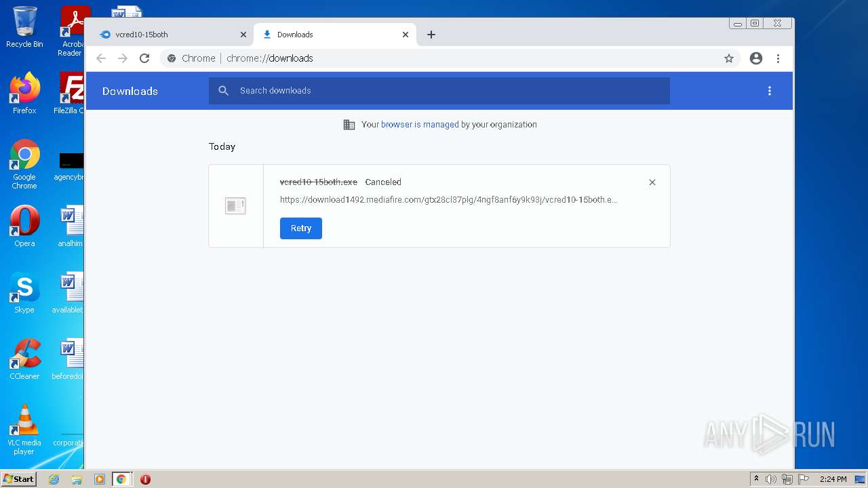Close the vcred10-15both tab
Viewport: 868px width, 488px height.
coord(243,35)
